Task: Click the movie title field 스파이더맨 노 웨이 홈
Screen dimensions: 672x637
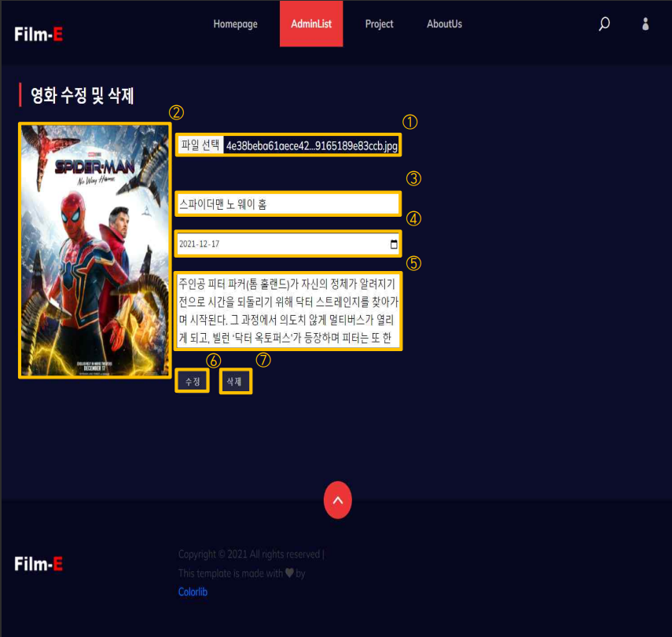Action: pyautogui.click(x=288, y=204)
